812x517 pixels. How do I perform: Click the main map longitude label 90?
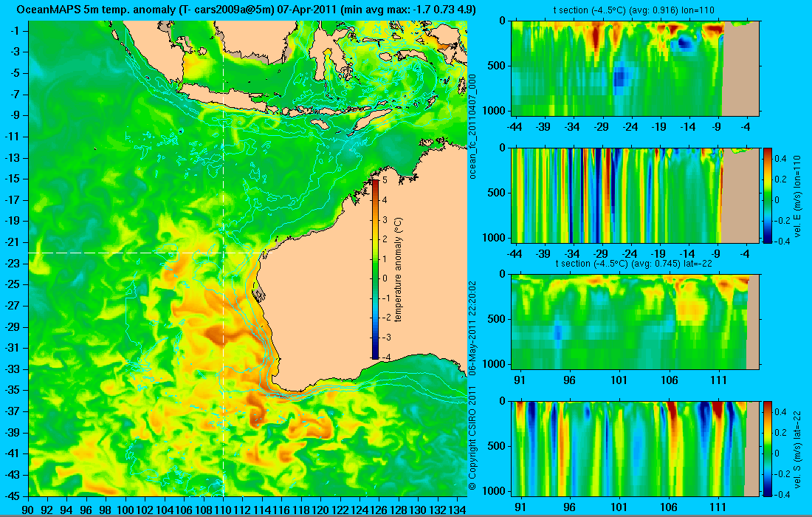click(x=28, y=510)
